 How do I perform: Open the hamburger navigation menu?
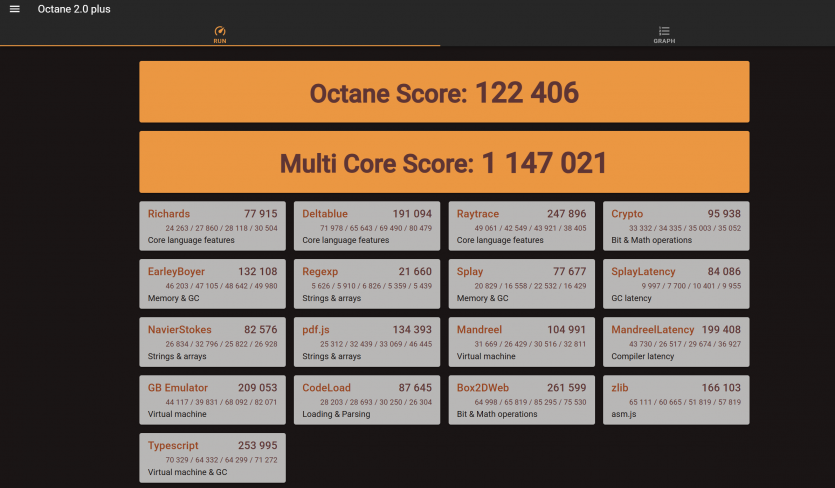[x=14, y=9]
